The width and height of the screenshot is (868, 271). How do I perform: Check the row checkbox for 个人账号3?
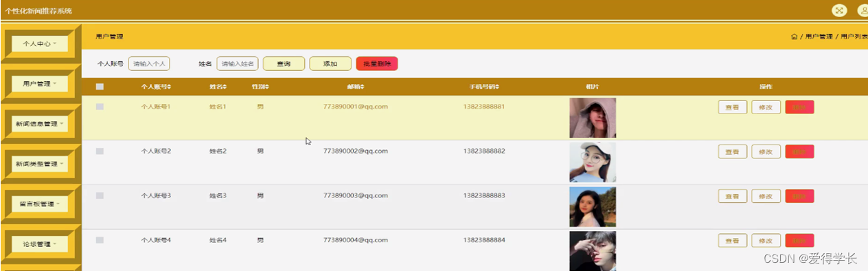(x=100, y=195)
